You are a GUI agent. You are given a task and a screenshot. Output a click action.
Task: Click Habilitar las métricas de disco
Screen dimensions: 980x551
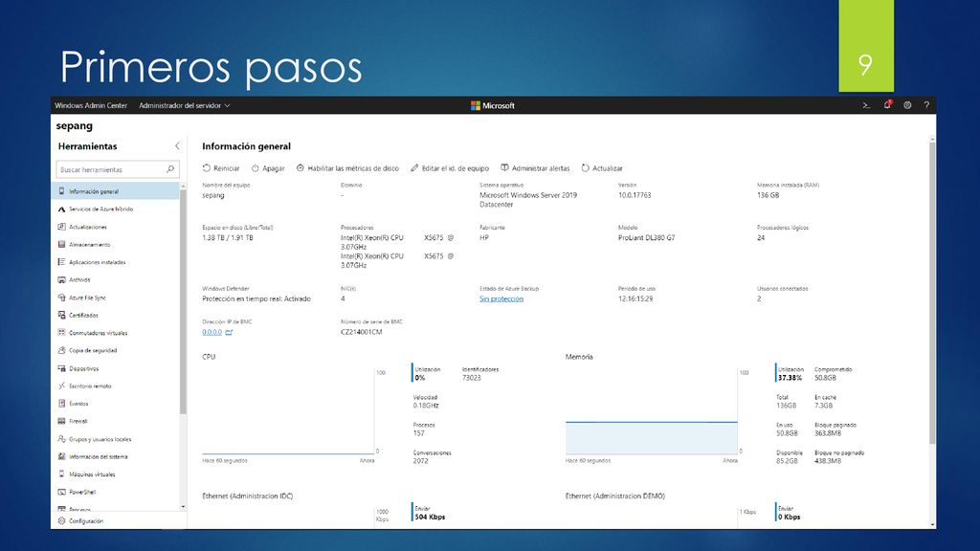click(347, 168)
